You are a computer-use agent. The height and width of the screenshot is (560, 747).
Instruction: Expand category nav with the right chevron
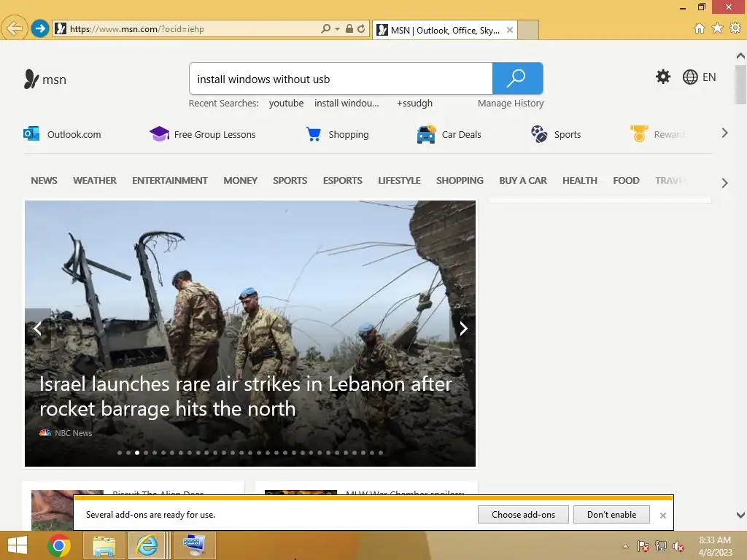724,183
